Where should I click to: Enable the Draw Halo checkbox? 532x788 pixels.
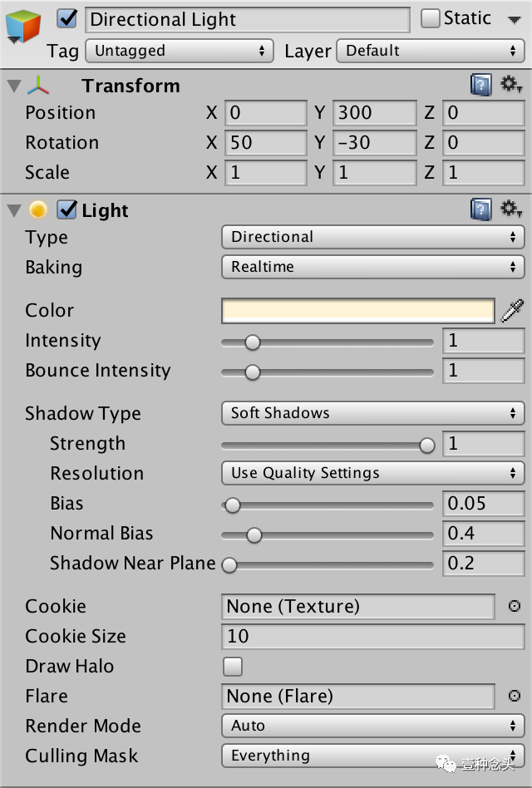[x=233, y=666]
